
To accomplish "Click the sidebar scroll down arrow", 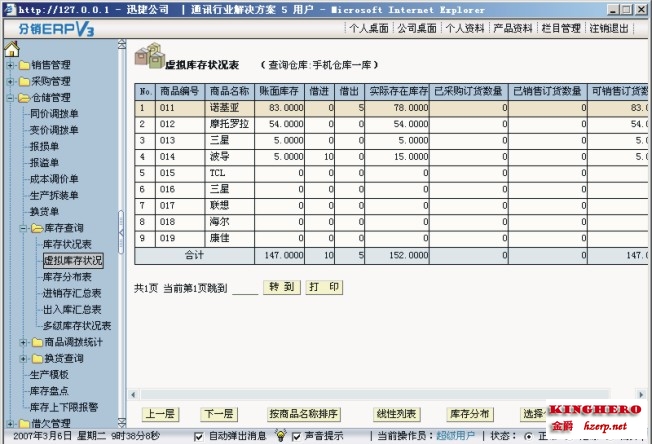I will 121,423.
